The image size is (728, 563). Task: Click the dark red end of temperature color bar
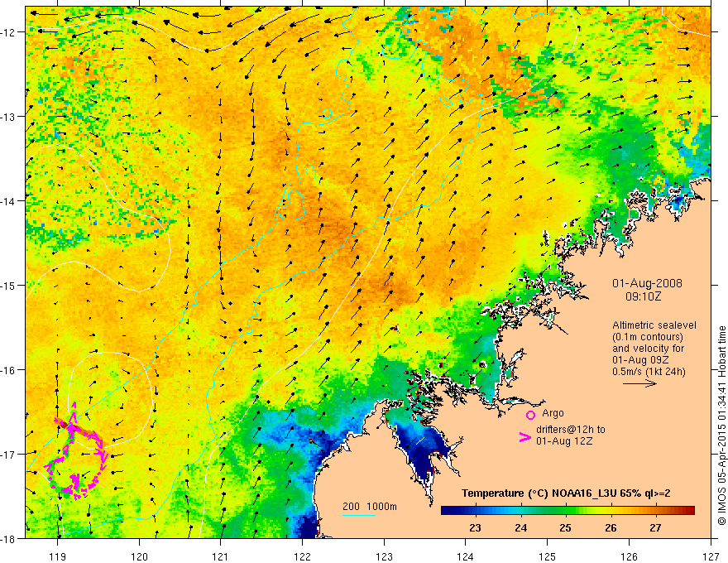691,510
